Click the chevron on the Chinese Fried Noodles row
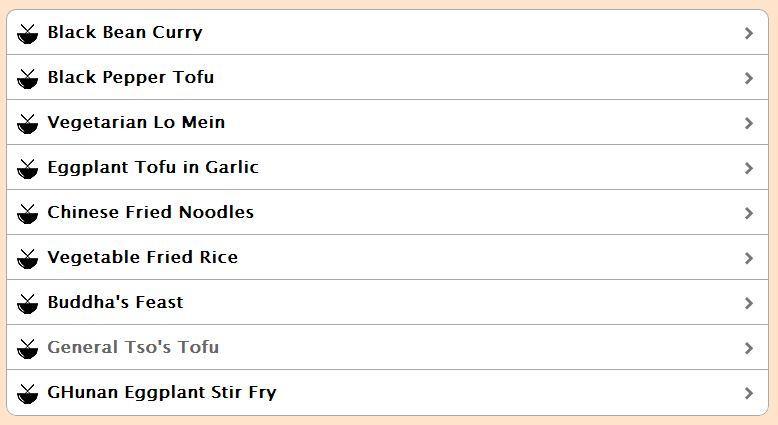 point(748,213)
